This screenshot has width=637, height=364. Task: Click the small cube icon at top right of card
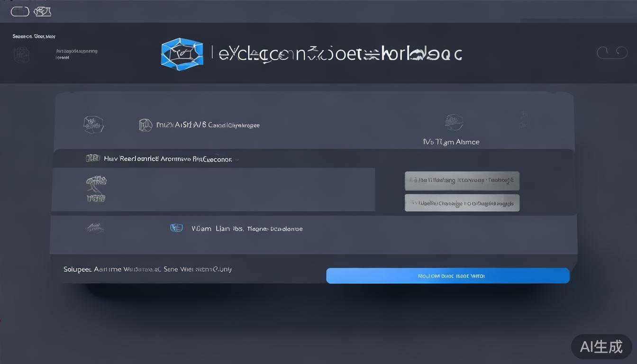tap(524, 119)
